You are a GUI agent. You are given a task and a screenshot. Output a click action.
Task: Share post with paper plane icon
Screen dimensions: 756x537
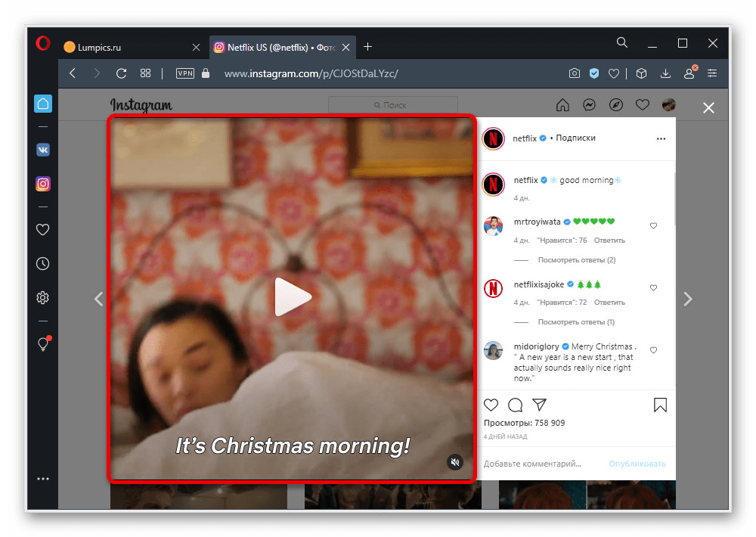(x=539, y=405)
